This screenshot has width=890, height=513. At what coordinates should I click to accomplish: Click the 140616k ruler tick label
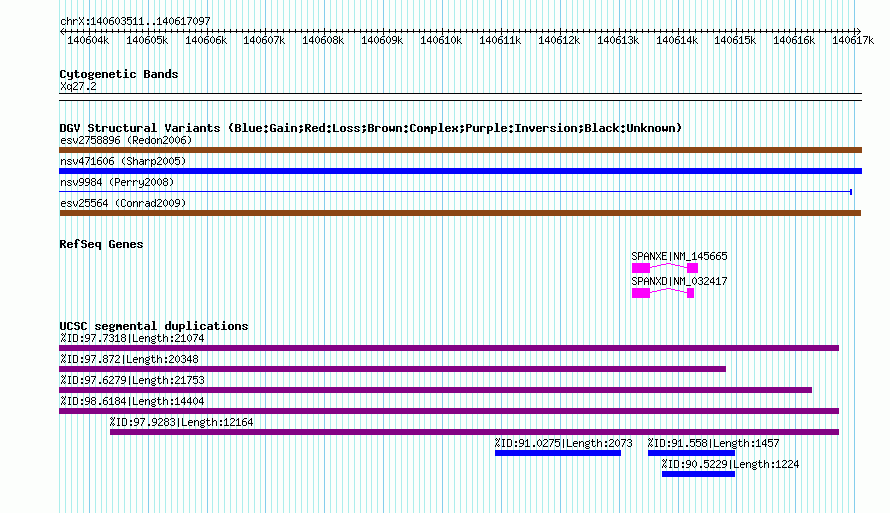794,40
